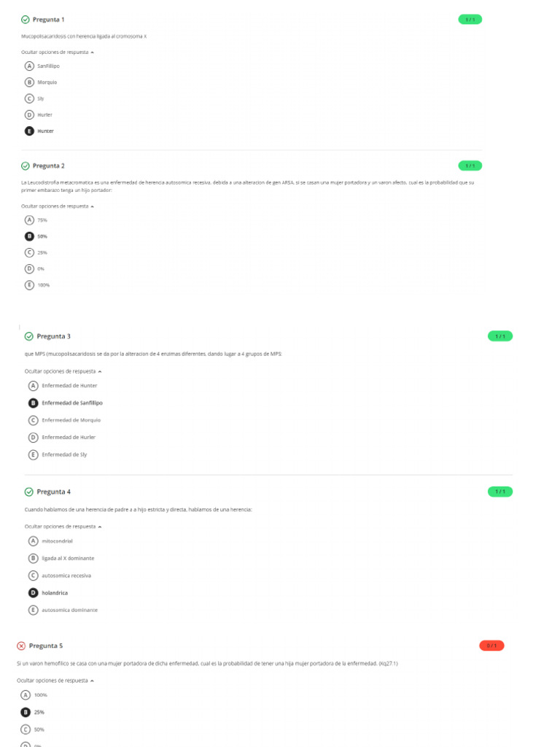
Task: Collapse answer options for Pregunta 1
Action: point(58,53)
